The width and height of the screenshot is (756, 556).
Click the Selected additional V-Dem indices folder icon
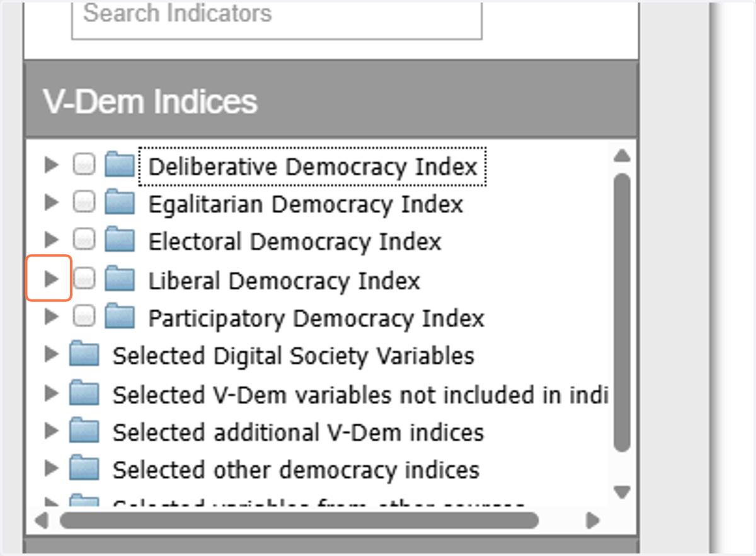pyautogui.click(x=84, y=431)
